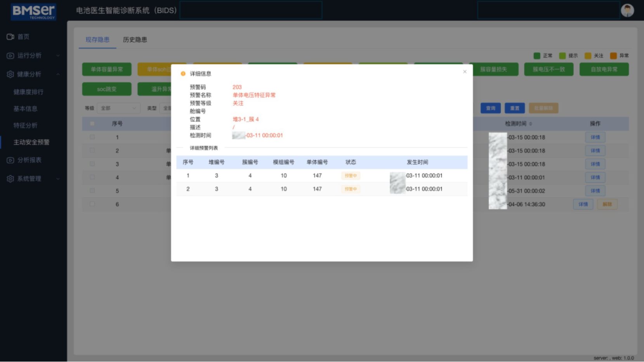The image size is (644, 362).
Task: Click the BMSer Technology logo
Action: (33, 12)
